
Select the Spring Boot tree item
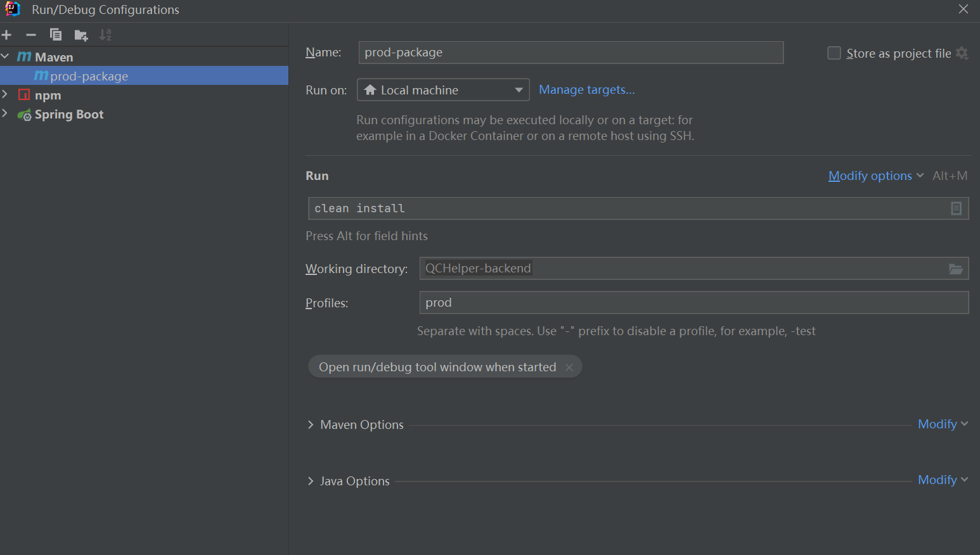tap(68, 115)
